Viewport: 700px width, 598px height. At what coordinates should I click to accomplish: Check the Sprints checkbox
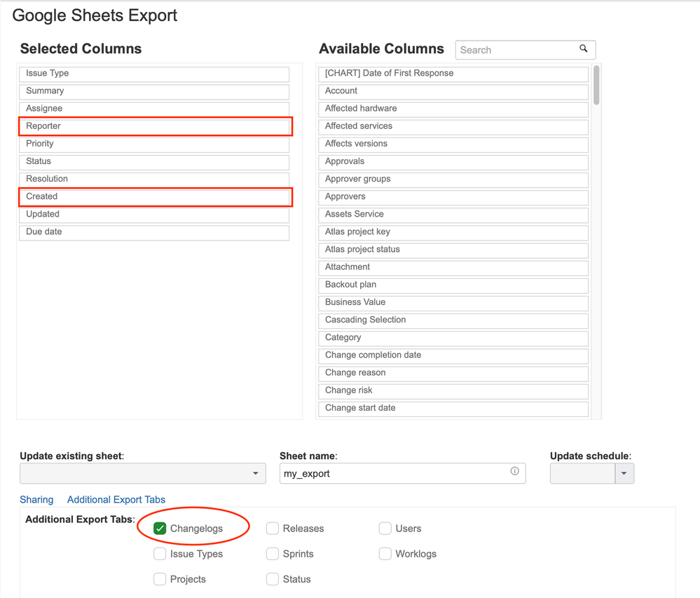tap(273, 554)
